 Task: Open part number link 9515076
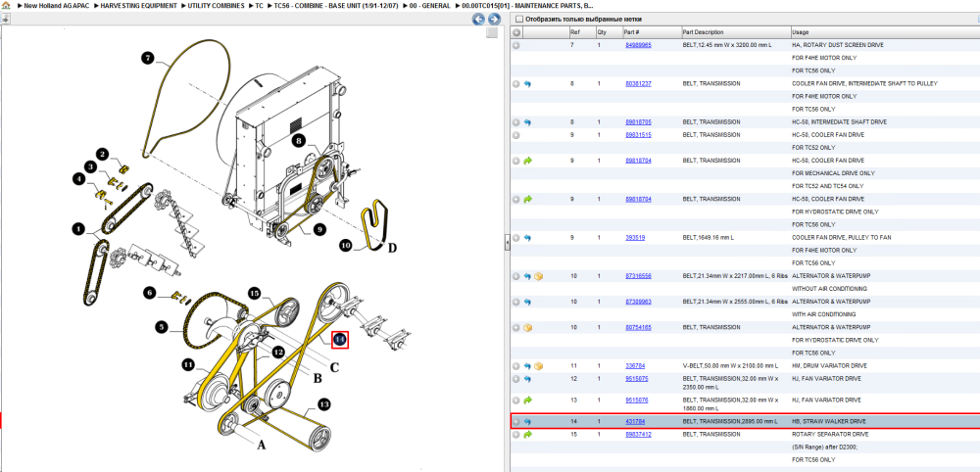[x=637, y=401]
